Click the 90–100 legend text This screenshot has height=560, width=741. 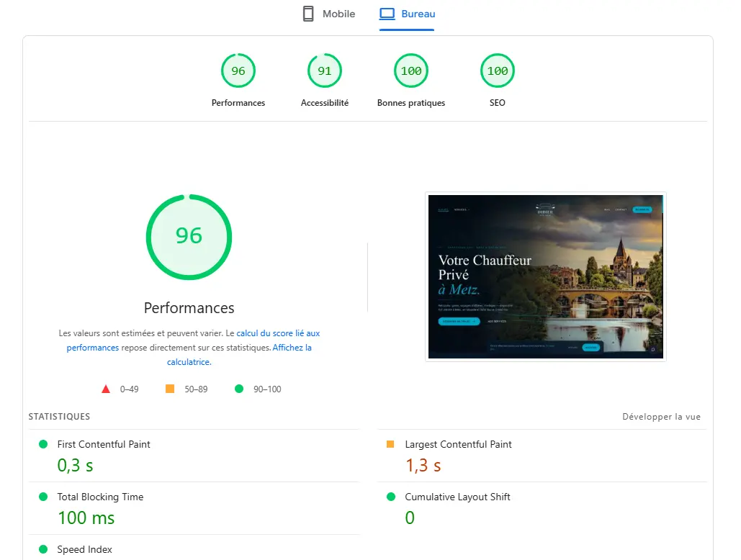click(267, 389)
